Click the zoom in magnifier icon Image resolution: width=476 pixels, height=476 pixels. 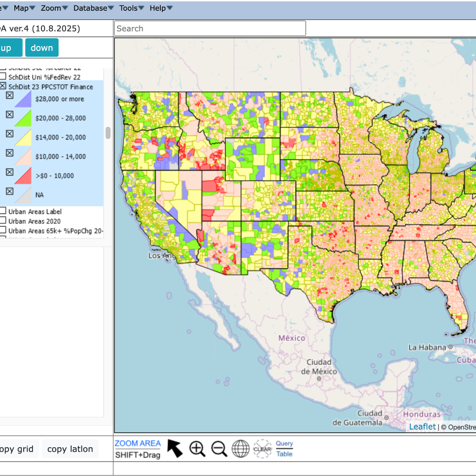197,449
